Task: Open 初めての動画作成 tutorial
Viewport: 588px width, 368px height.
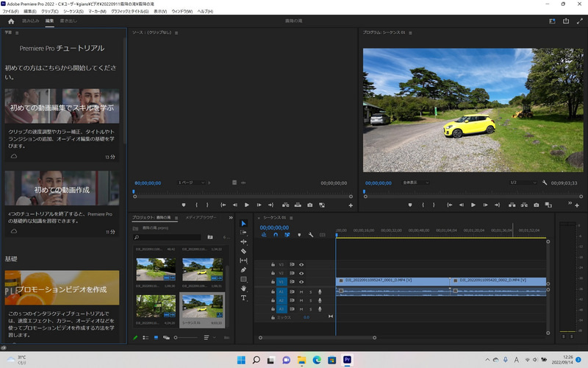Action: [x=62, y=189]
